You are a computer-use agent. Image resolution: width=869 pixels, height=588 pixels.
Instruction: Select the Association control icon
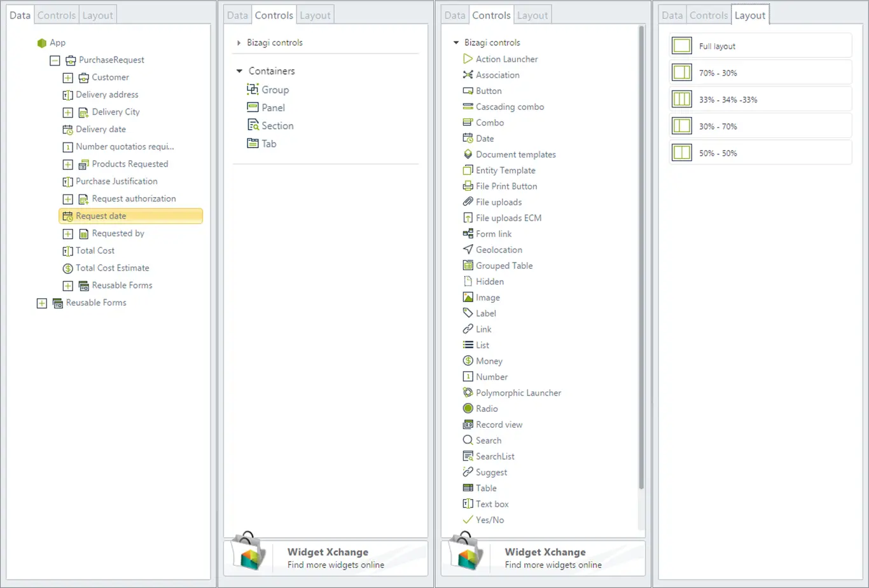pos(468,75)
